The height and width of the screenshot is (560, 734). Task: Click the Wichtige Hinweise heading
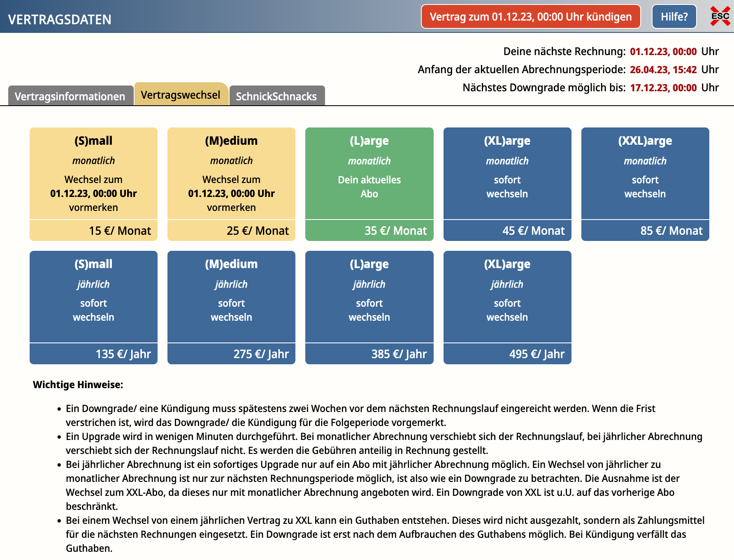(x=78, y=385)
